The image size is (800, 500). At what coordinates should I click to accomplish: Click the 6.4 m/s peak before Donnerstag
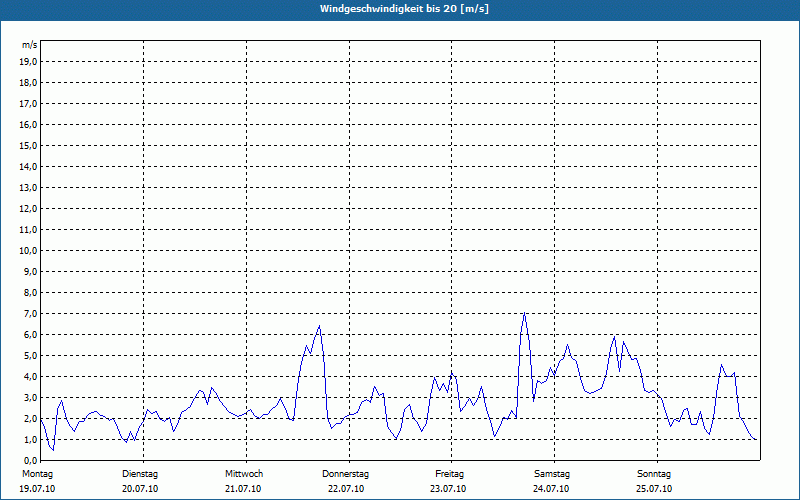(319, 326)
